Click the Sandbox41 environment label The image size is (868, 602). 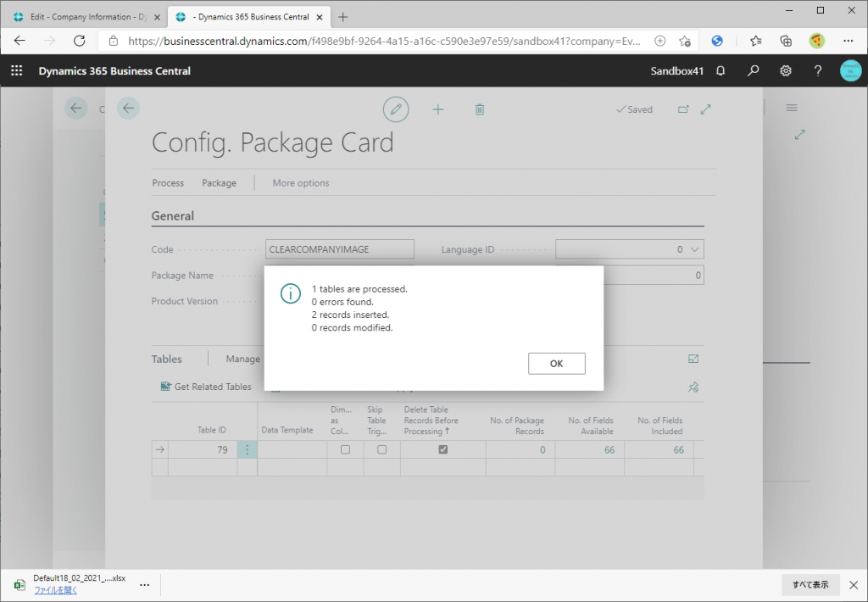click(677, 71)
